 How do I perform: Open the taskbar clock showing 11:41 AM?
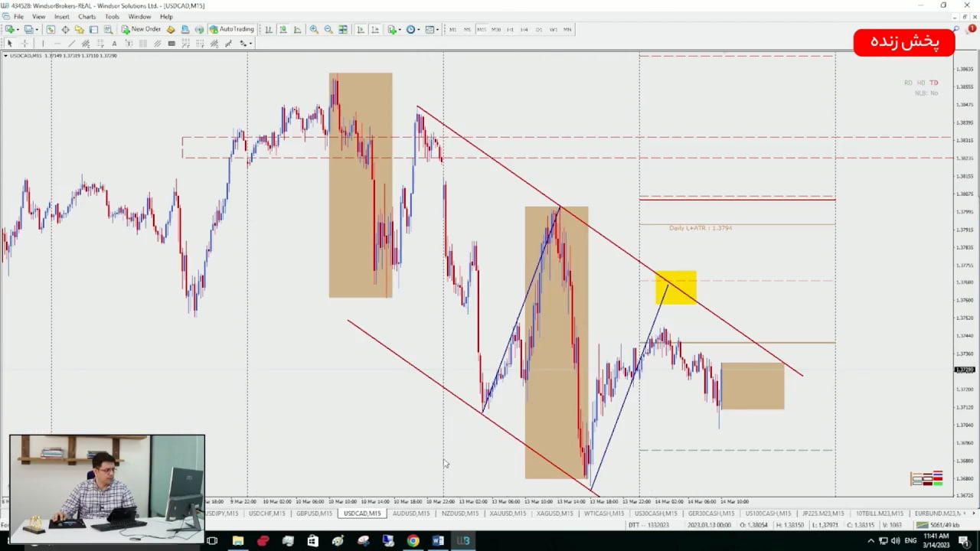point(938,541)
